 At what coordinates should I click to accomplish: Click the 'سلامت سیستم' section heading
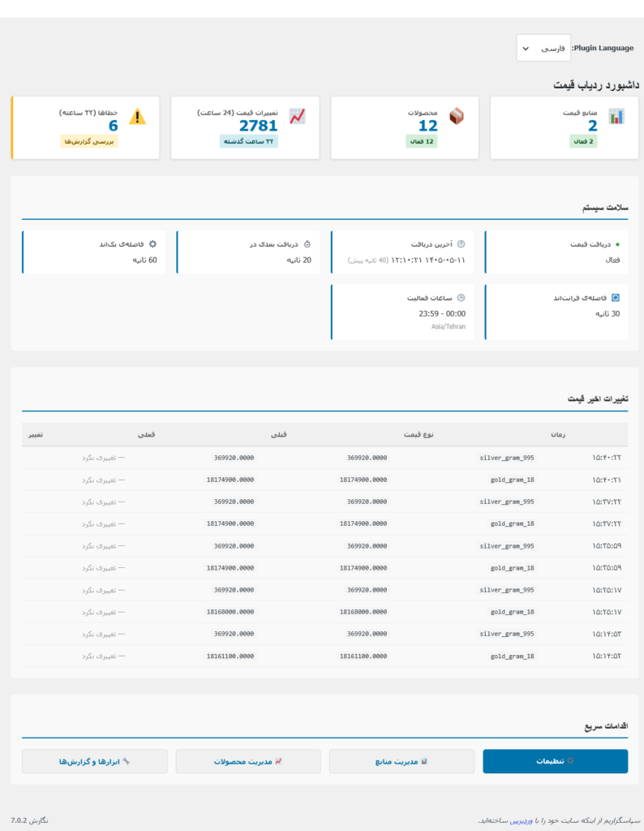[605, 208]
